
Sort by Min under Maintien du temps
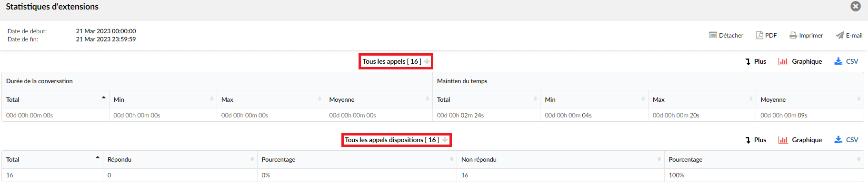(594, 99)
